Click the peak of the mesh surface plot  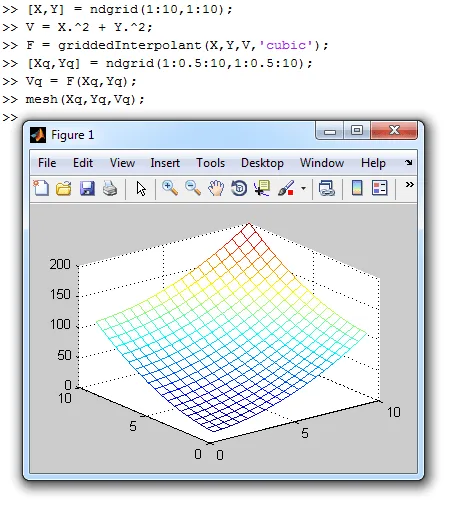tap(249, 223)
